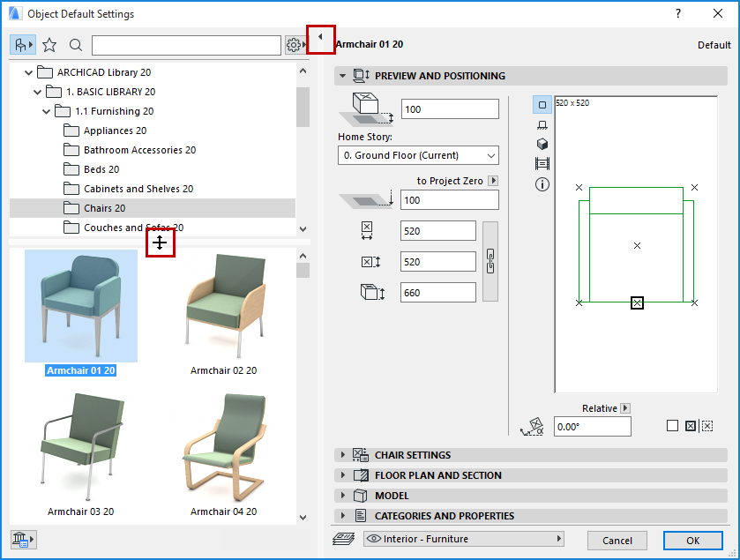Click the help question mark button

[678, 14]
